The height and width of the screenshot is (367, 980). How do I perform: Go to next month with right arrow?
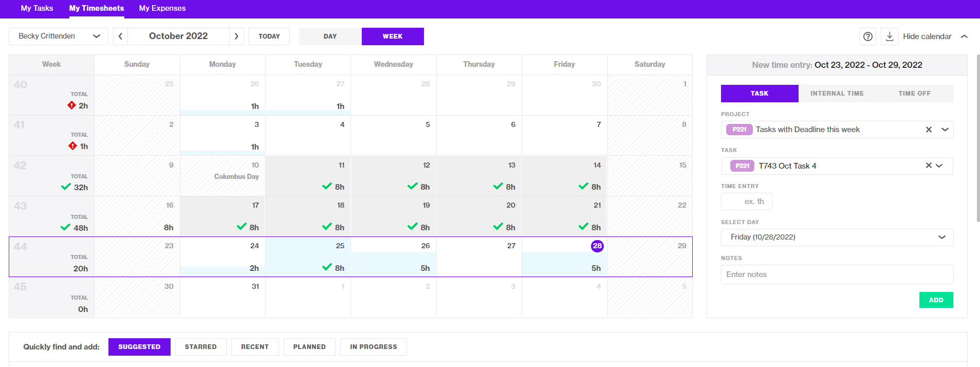point(236,36)
